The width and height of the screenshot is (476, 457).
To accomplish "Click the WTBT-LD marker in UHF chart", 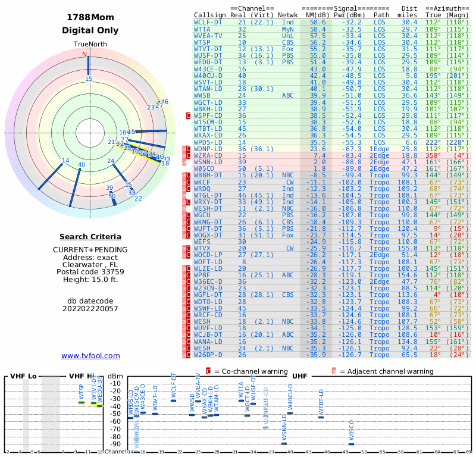I will tap(321, 418).
